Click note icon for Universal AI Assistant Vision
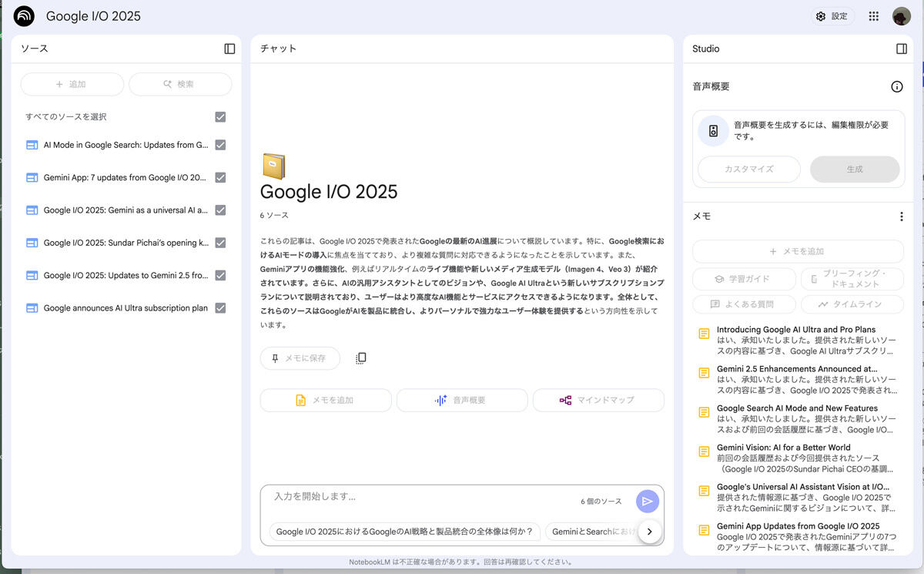This screenshot has width=924, height=574. pos(703,491)
